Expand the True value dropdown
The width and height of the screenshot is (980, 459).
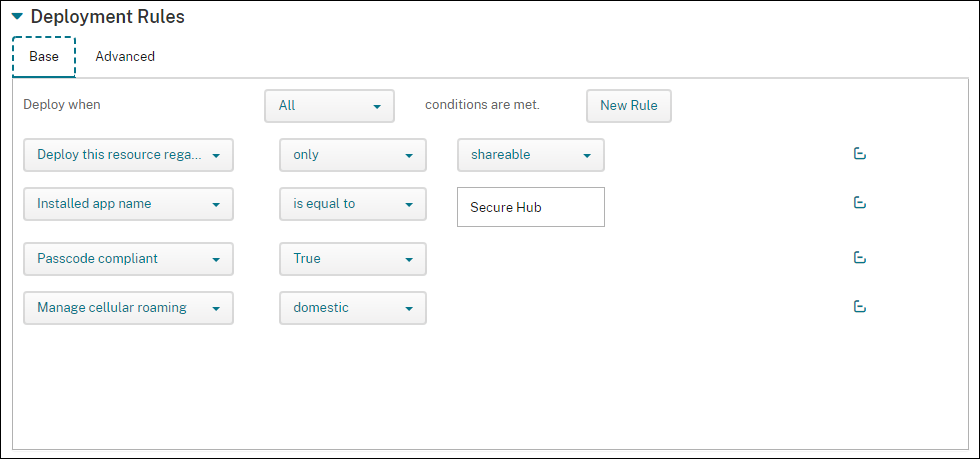tap(352, 259)
